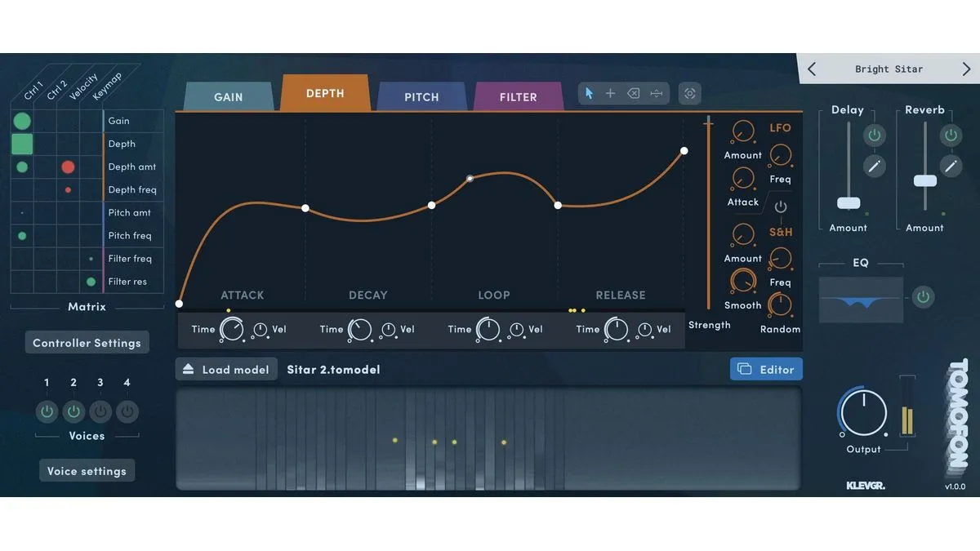Image resolution: width=980 pixels, height=551 pixels.
Task: Click the Reverb Amount slider handle
Action: [924, 180]
